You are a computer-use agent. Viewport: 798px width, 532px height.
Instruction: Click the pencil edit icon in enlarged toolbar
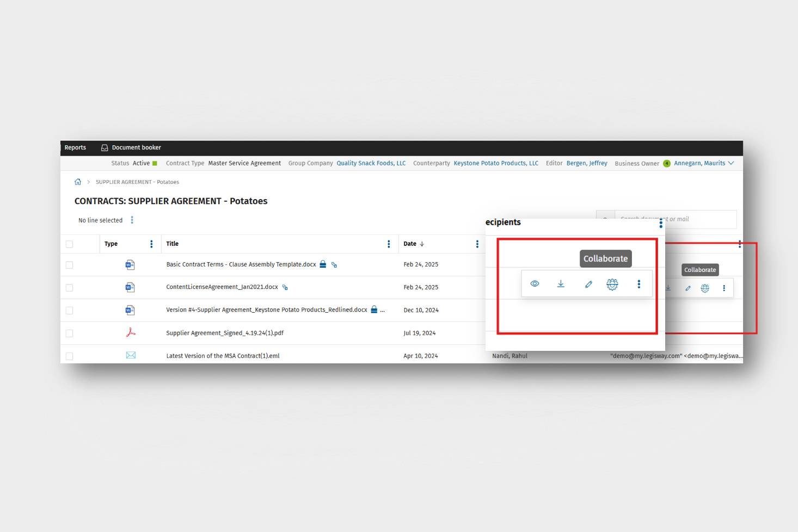click(x=588, y=284)
